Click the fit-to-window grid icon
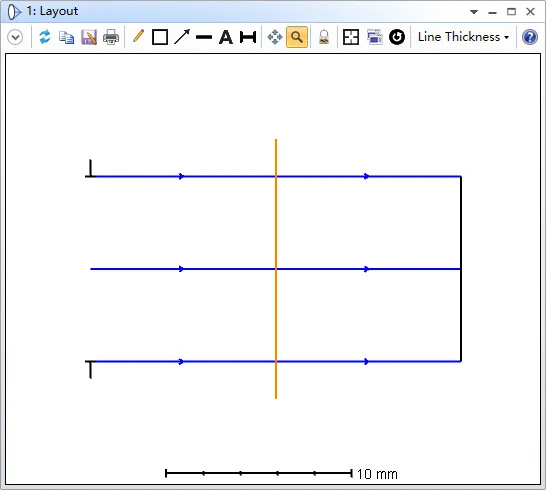The width and height of the screenshot is (546, 490). (x=351, y=37)
